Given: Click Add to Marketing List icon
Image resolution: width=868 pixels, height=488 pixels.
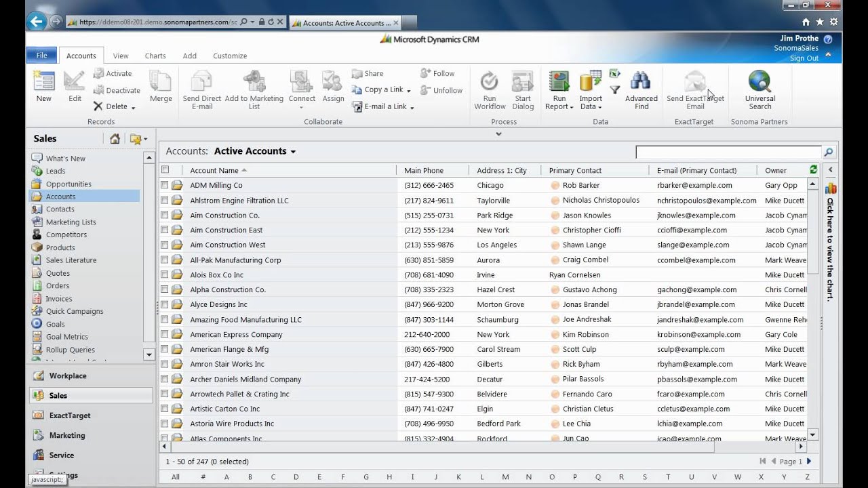Looking at the screenshot, I should (254, 81).
